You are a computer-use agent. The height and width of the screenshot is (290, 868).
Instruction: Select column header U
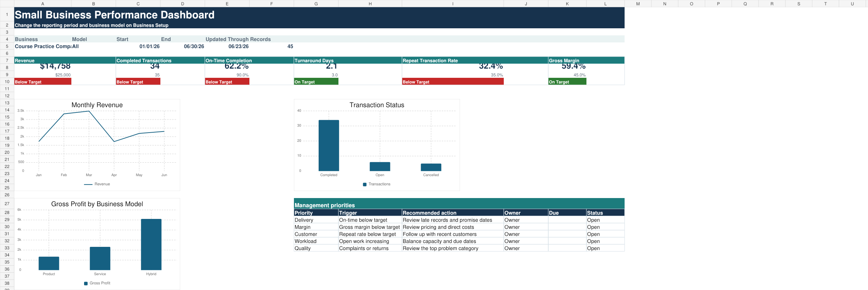point(852,4)
